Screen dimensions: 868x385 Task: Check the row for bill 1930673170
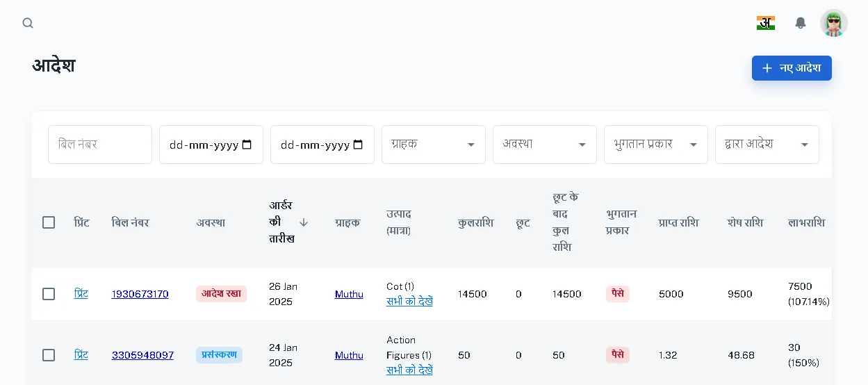[x=49, y=294]
